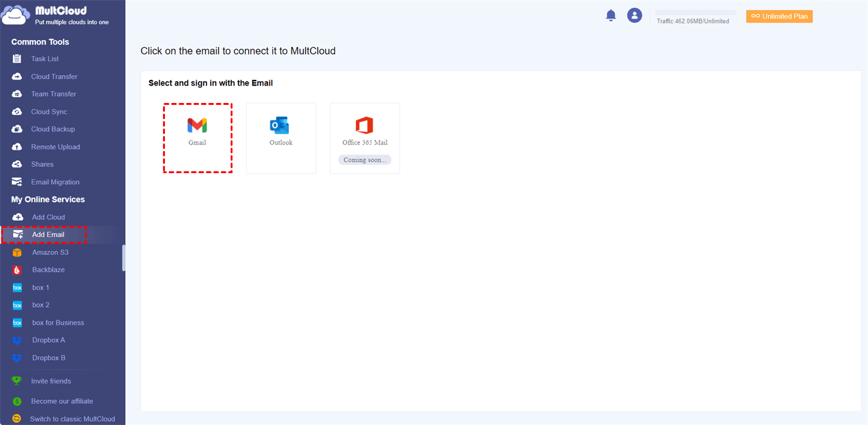Click the Task List icon
The image size is (868, 425).
click(17, 59)
